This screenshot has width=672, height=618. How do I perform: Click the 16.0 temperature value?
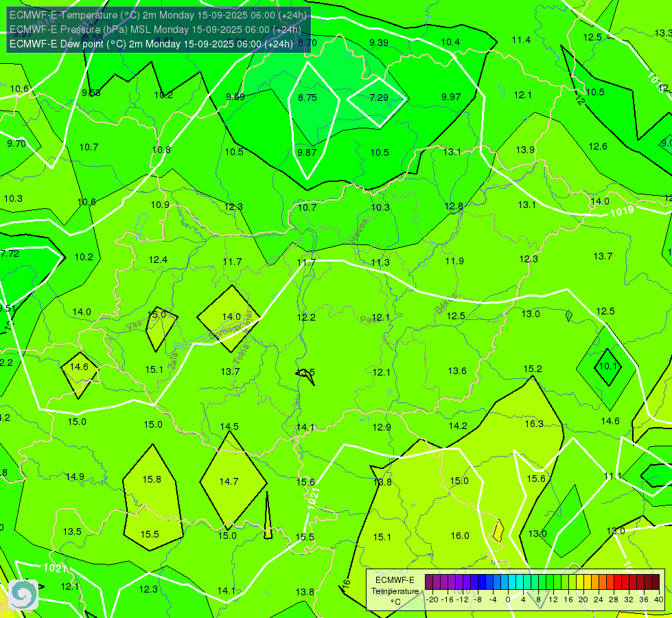point(460,536)
